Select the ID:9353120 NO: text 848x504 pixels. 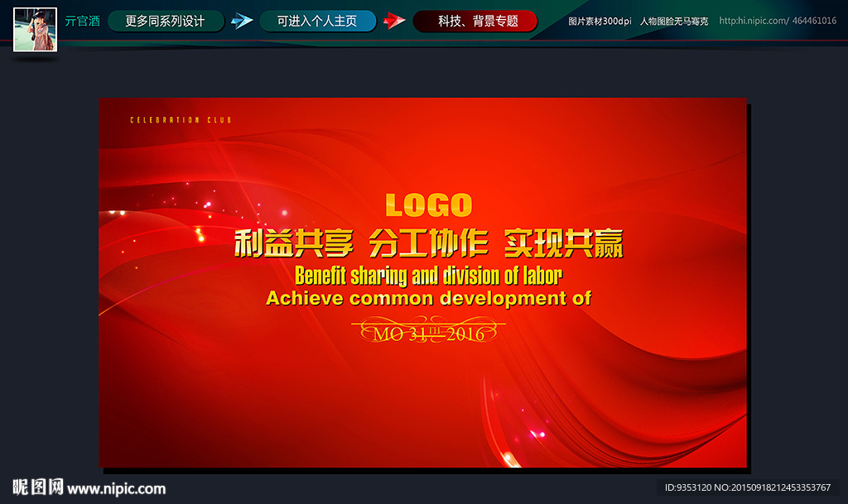[x=748, y=487]
